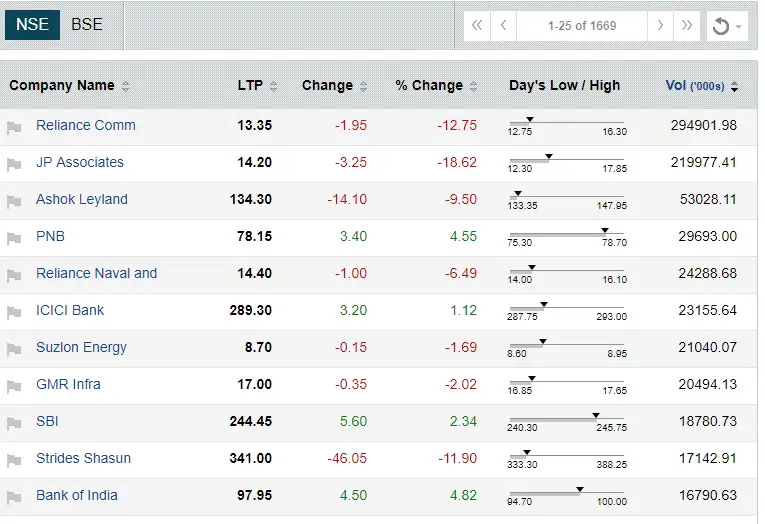Flag the Strides Shasun row

click(14, 461)
